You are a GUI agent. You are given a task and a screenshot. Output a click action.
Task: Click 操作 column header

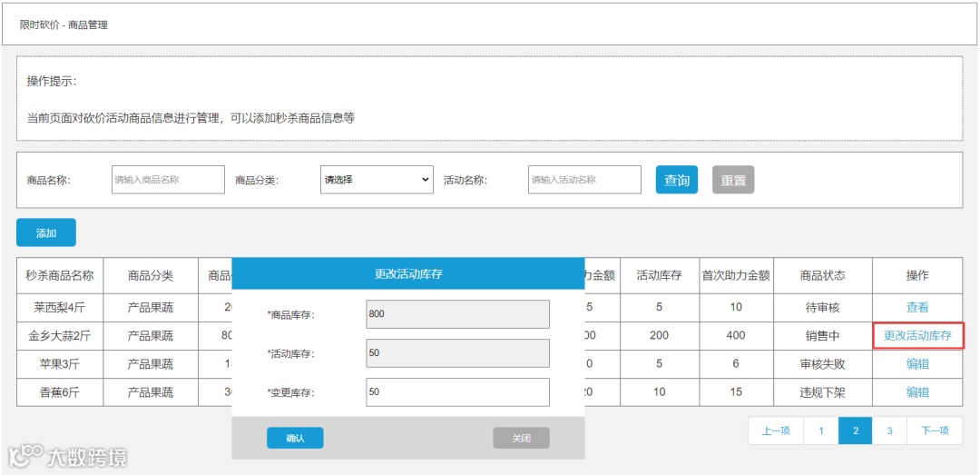coord(917,275)
